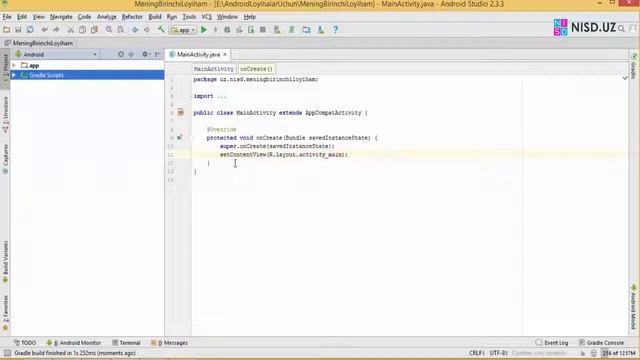Undo the last action via toolbar

click(x=44, y=30)
